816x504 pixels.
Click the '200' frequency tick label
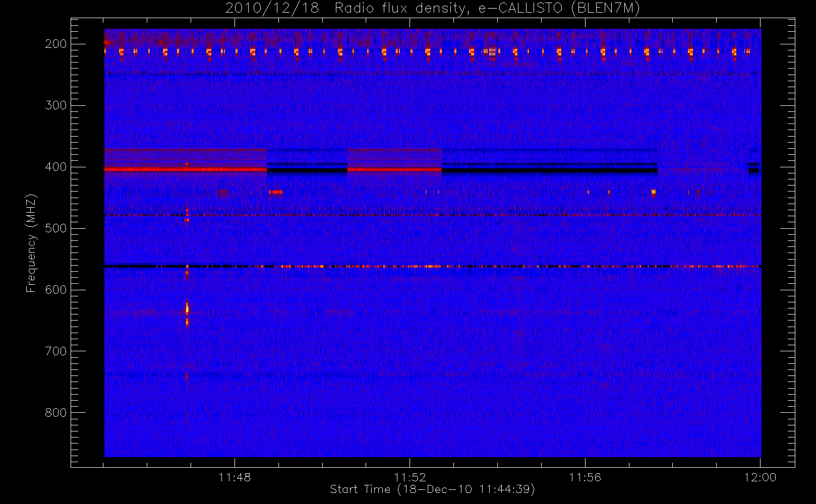point(56,44)
